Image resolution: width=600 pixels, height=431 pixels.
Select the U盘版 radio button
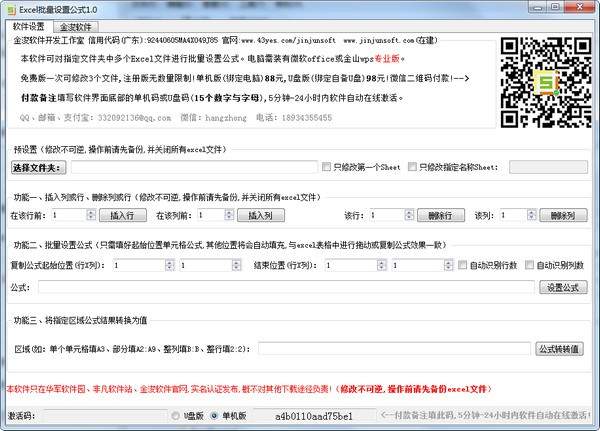(174, 414)
